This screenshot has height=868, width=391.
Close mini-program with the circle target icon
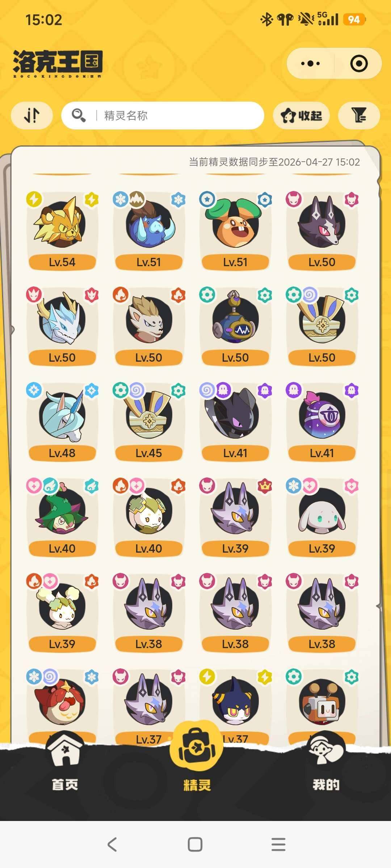point(359,64)
